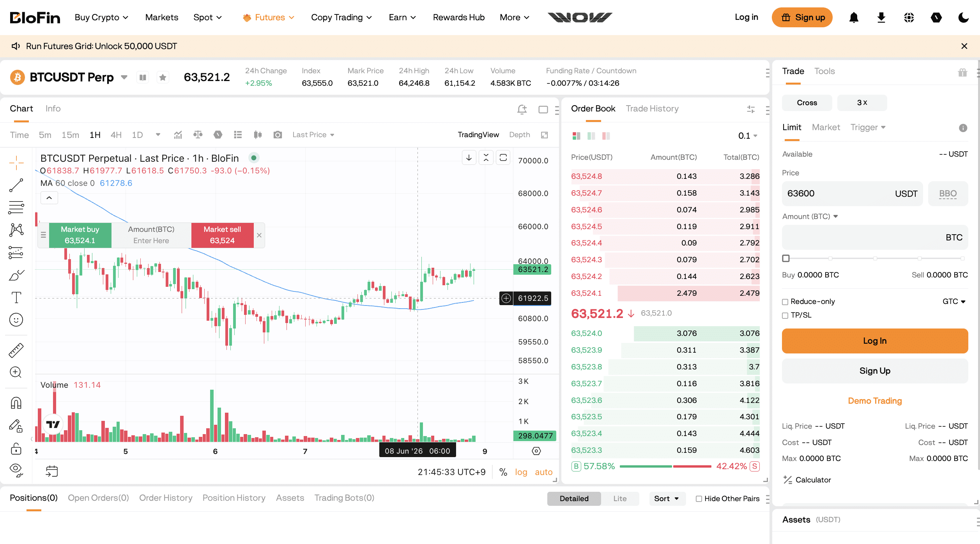Open the chart indicators icon
980x544 pixels.
coord(178,135)
